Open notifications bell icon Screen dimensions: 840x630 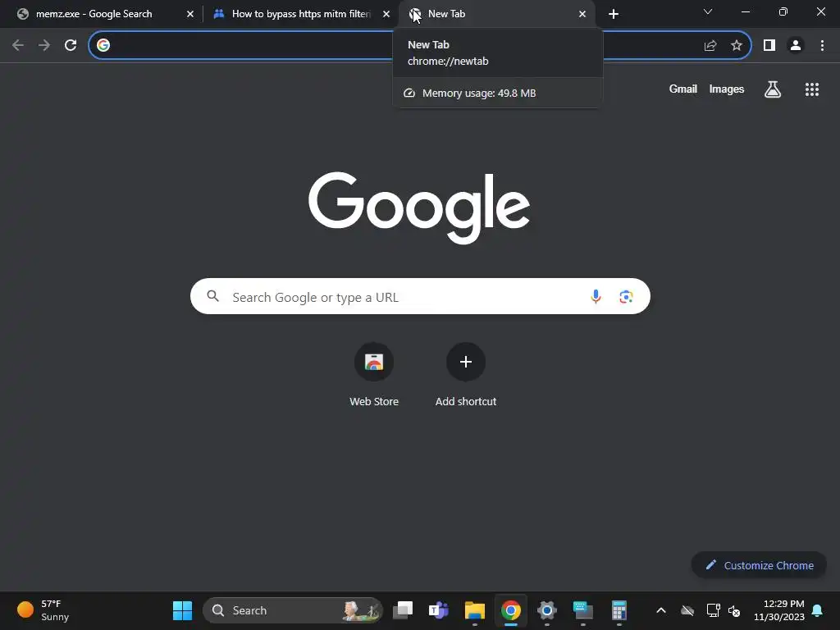tap(817, 610)
